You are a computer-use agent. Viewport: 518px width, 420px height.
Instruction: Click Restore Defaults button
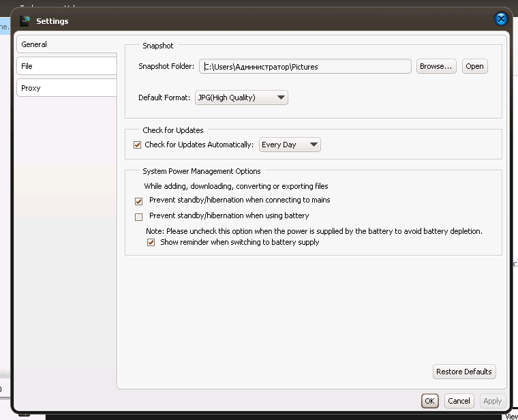coord(464,372)
